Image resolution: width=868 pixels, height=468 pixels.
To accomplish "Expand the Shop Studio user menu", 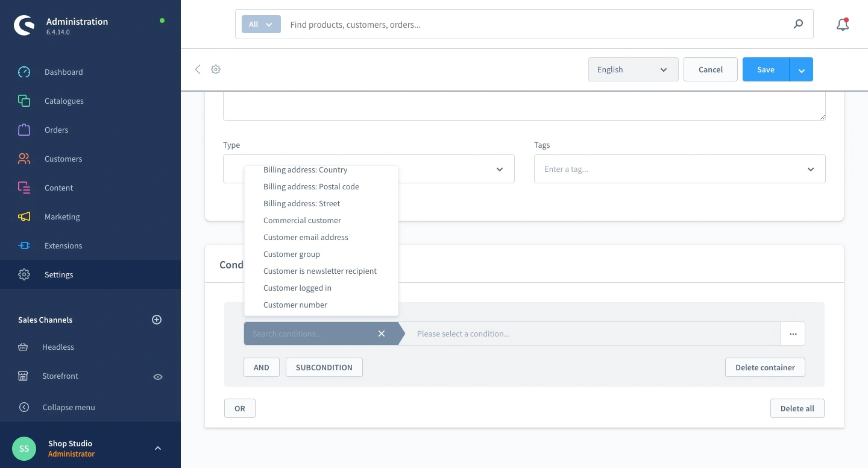I will point(158,448).
